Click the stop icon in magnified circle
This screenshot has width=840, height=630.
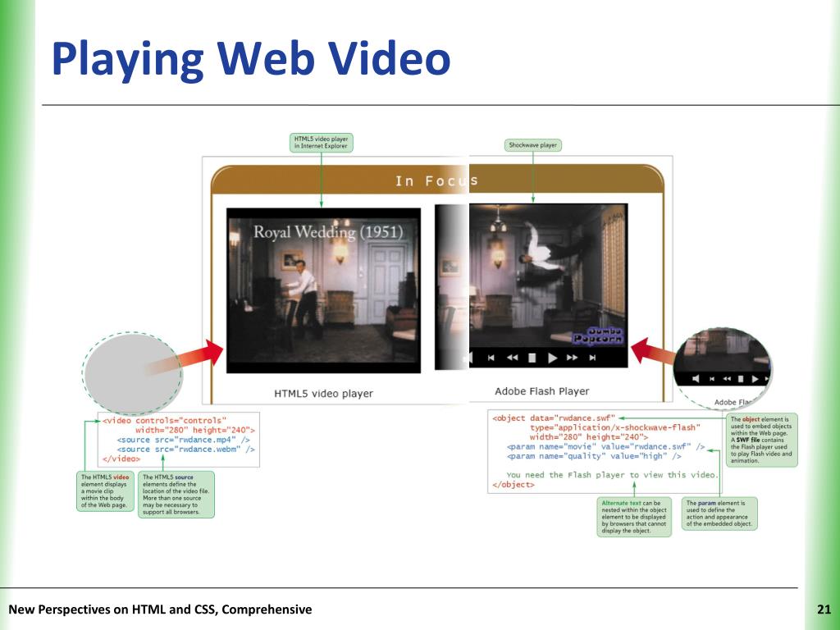pyautogui.click(x=741, y=379)
